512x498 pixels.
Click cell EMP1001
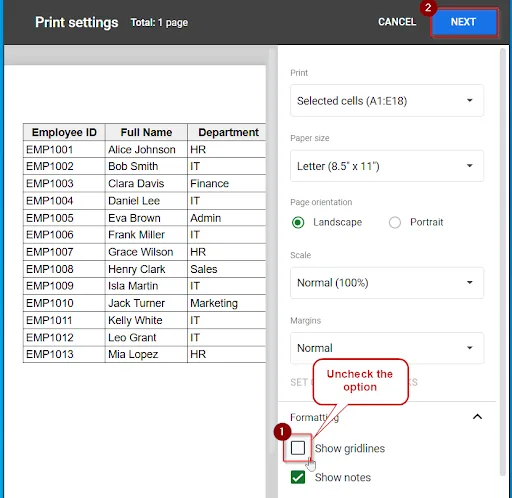tap(64, 149)
